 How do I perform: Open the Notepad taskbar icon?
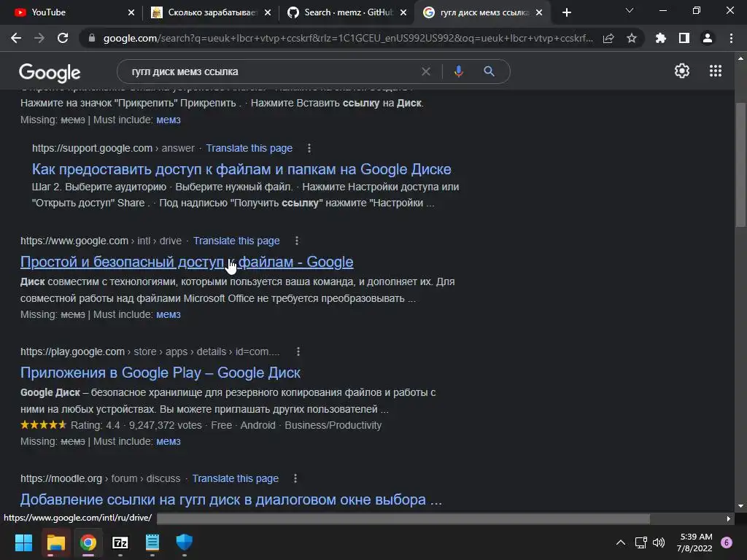tap(152, 542)
